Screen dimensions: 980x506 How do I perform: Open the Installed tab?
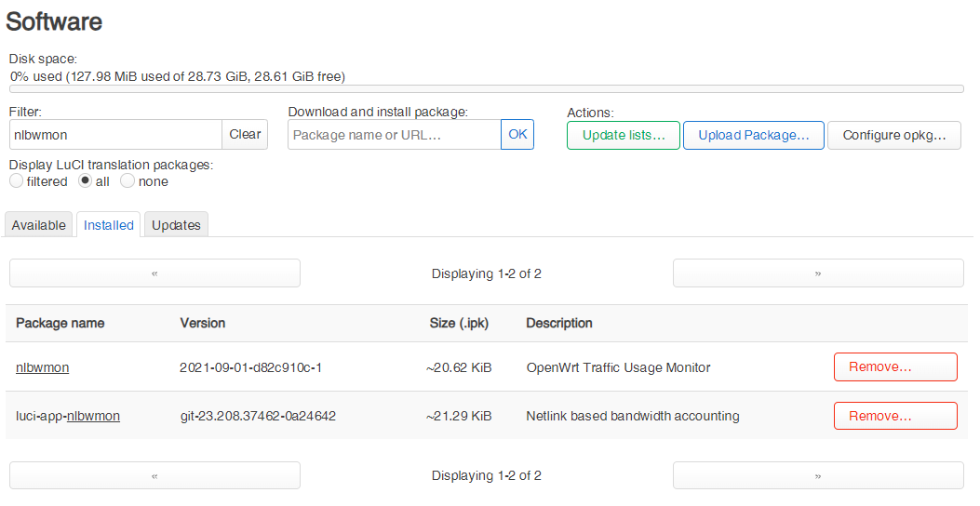109,225
